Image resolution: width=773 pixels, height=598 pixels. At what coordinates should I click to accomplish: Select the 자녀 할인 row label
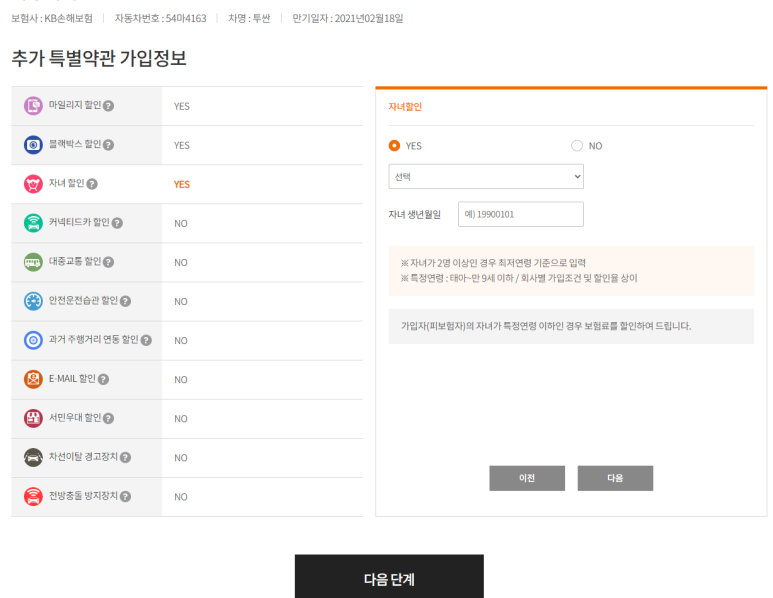point(67,183)
